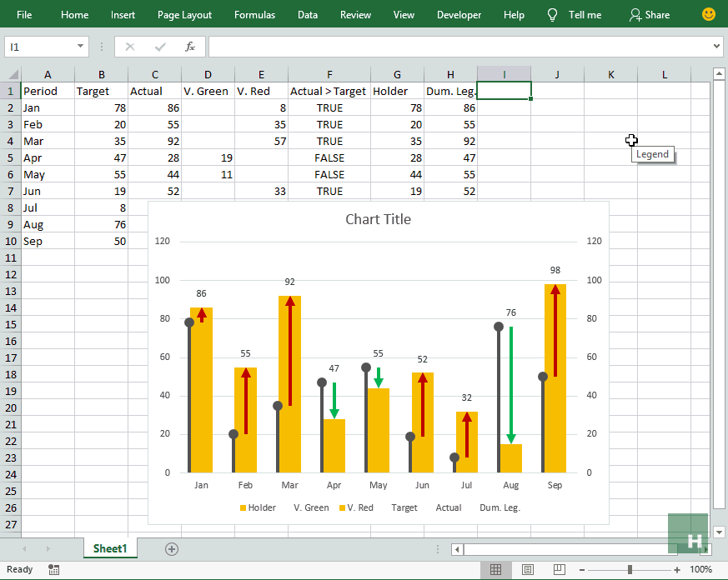Select row 5 header
Screen dimensions: 728x580
10,157
